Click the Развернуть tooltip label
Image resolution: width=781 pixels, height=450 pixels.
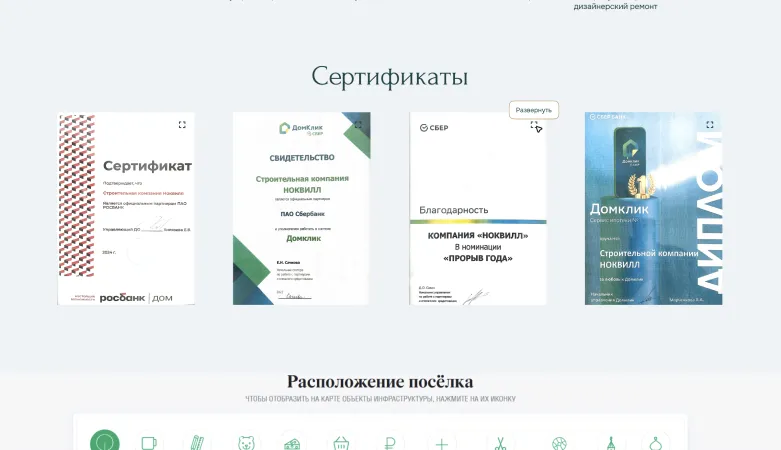click(533, 110)
